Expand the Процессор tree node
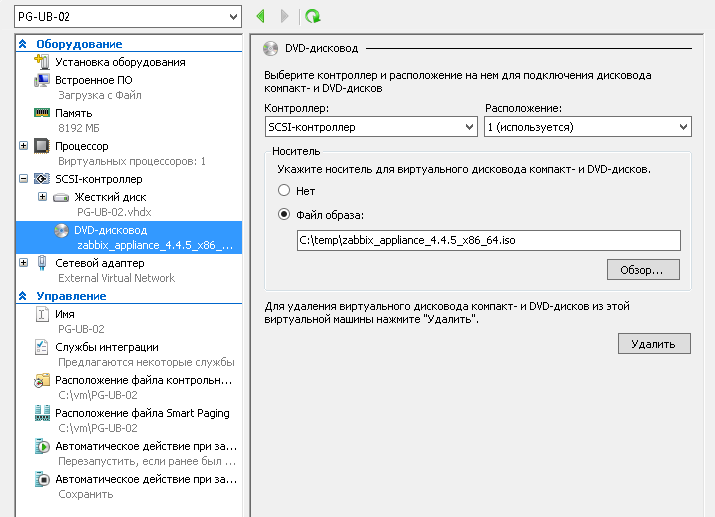 24,146
